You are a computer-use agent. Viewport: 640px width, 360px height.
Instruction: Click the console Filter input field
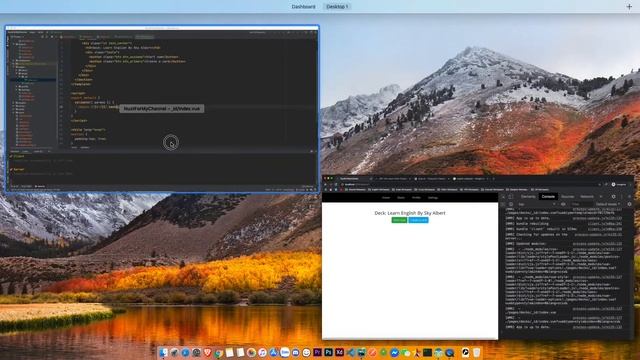tap(582, 204)
